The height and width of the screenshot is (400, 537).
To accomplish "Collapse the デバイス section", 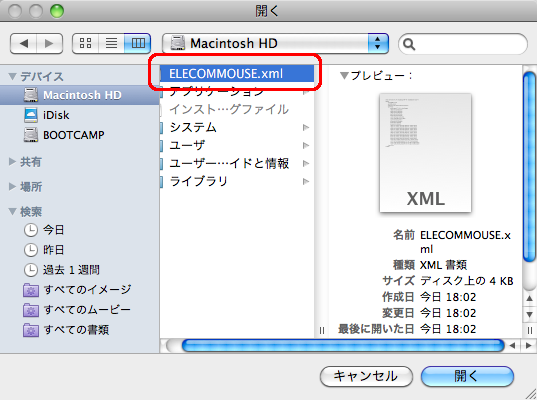I will [x=13, y=76].
